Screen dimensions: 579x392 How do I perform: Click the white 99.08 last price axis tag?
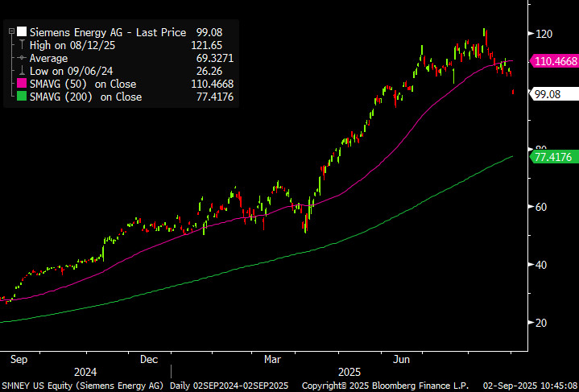click(554, 94)
